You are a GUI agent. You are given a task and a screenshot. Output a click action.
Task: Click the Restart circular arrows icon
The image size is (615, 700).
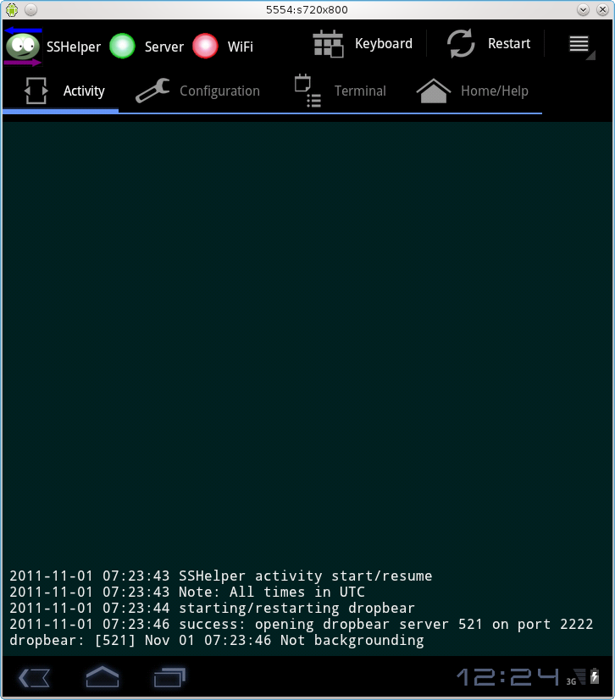coord(461,44)
